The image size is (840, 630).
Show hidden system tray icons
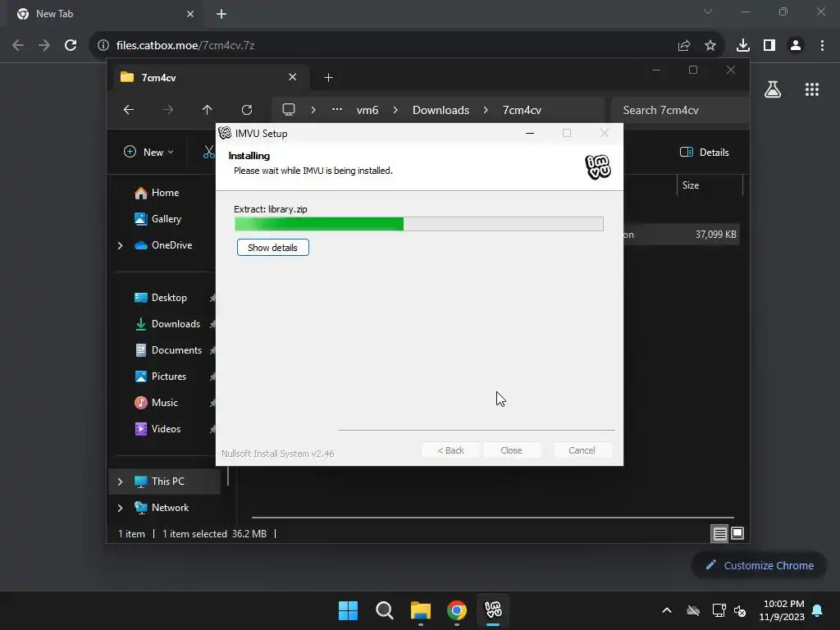667,610
